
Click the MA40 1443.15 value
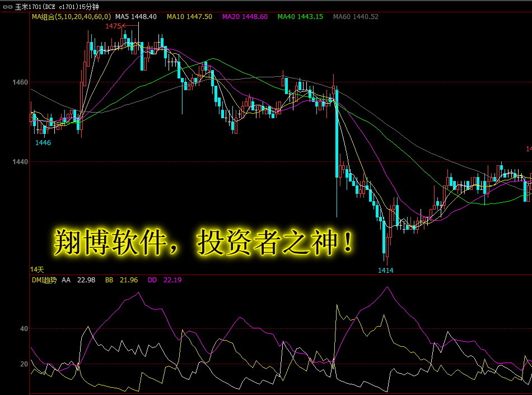pos(300,17)
